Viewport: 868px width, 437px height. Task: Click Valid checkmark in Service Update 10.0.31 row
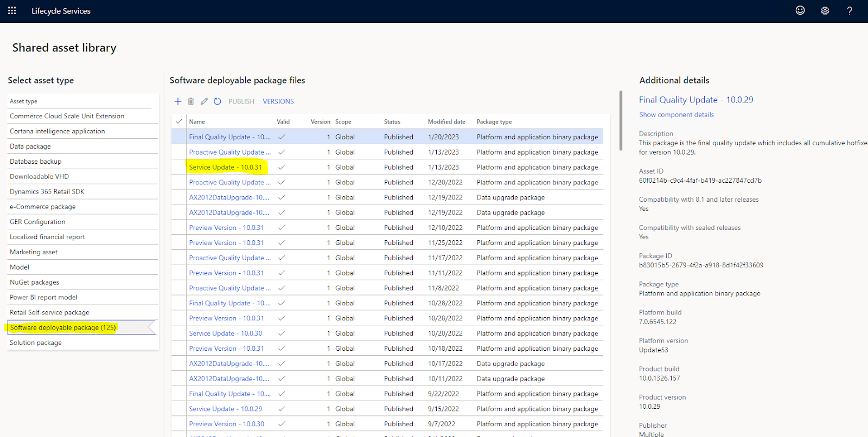[282, 168]
